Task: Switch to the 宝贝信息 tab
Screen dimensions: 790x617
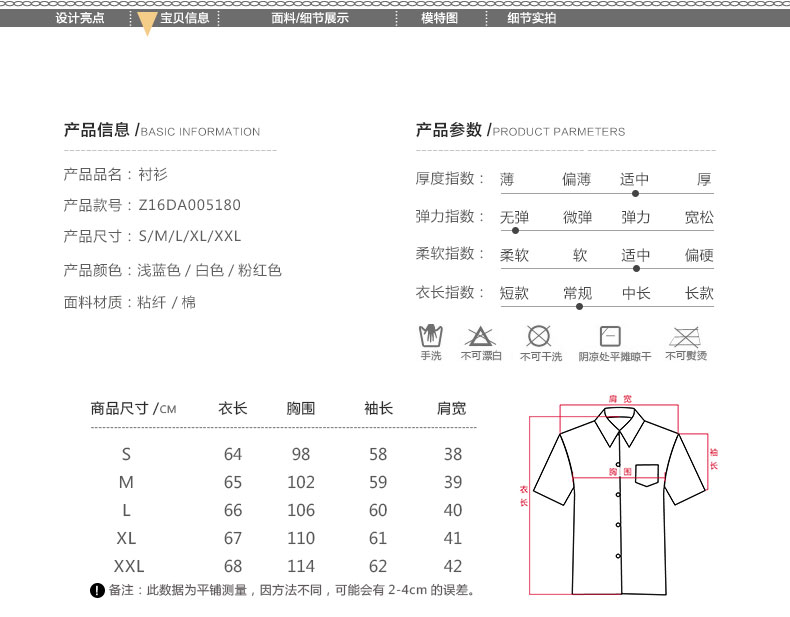Action: tap(185, 18)
